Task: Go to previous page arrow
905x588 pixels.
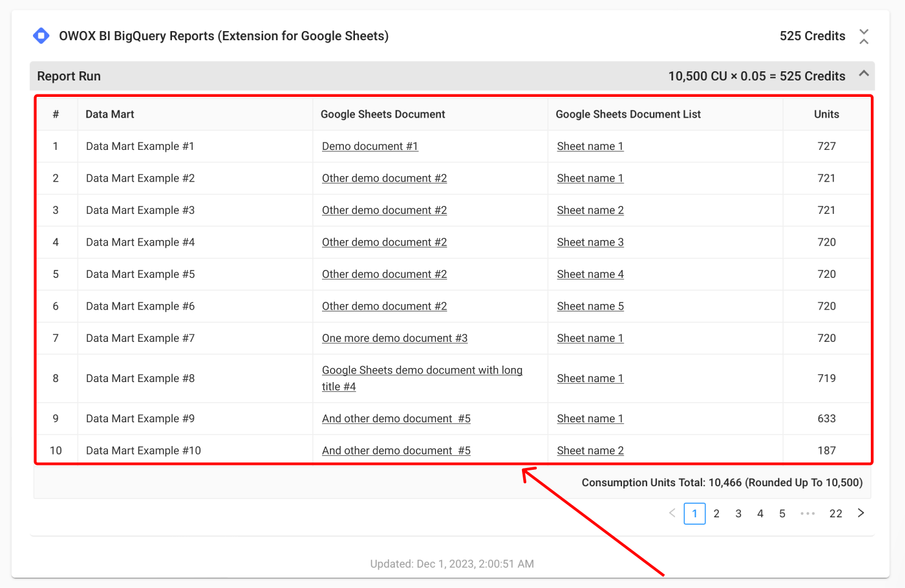Action: [x=672, y=513]
